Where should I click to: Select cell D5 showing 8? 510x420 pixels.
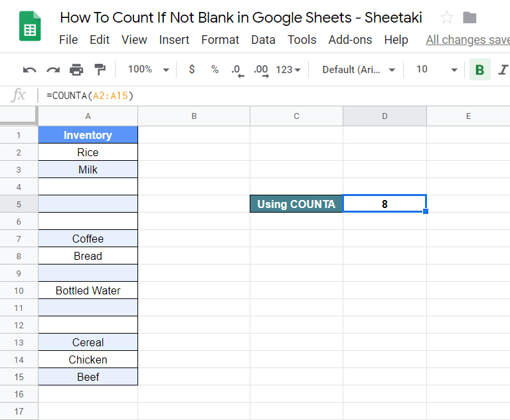tap(384, 204)
